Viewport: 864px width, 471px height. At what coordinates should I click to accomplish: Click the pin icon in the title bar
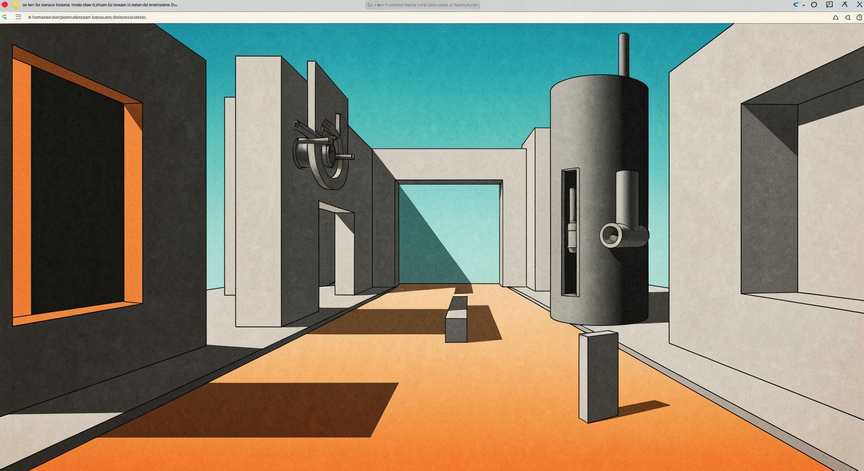[x=845, y=4]
